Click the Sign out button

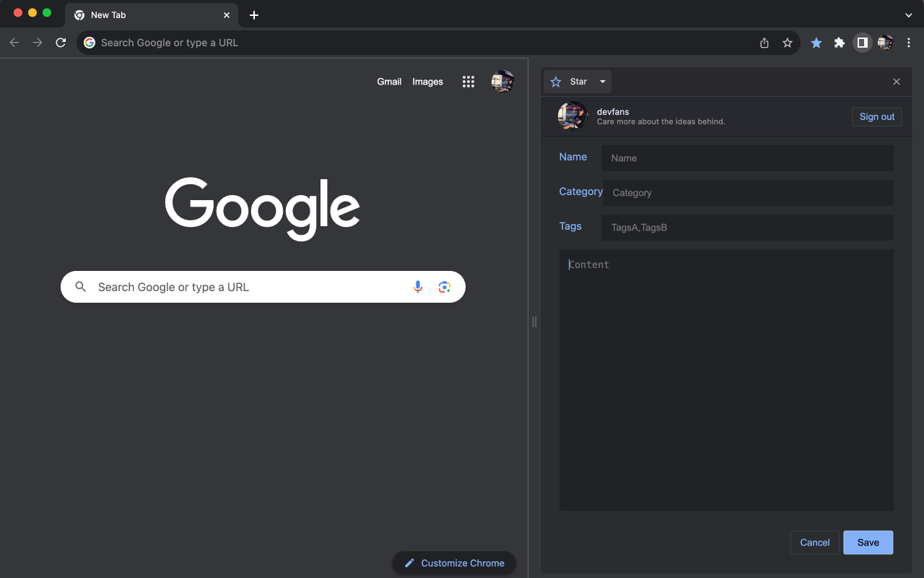[x=877, y=116]
